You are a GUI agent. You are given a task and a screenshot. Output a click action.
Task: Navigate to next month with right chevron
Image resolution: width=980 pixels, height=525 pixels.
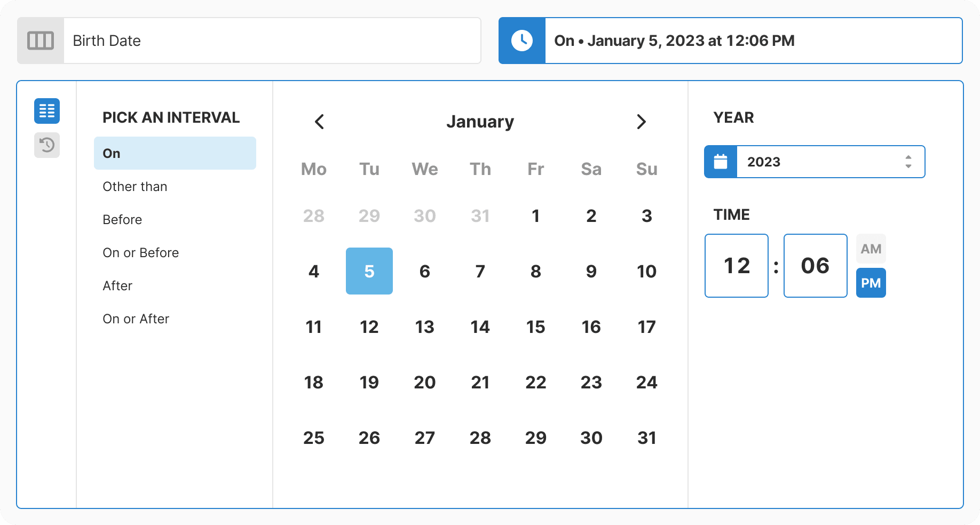pos(642,122)
